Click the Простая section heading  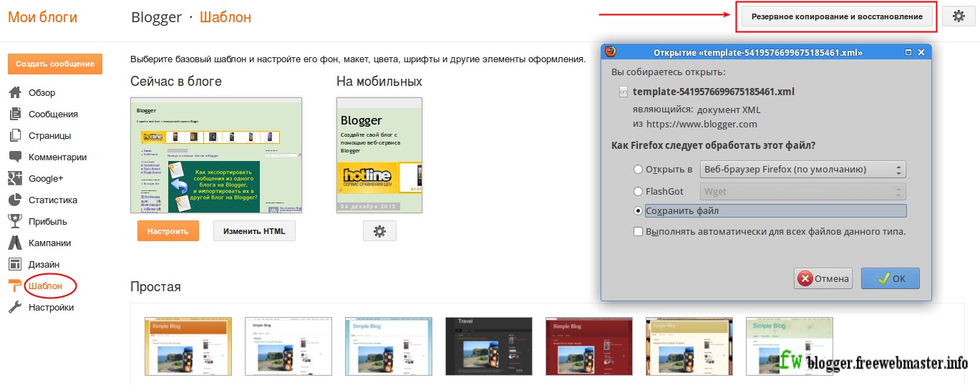coord(155,287)
